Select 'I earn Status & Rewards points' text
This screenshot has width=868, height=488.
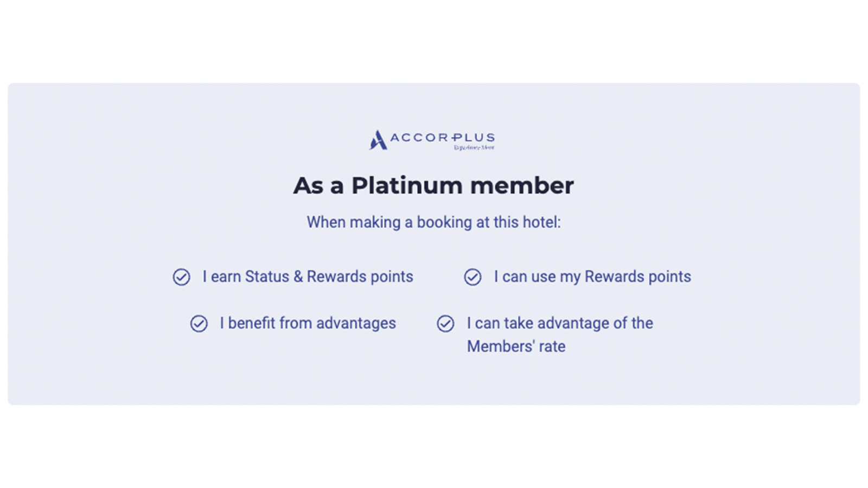308,277
